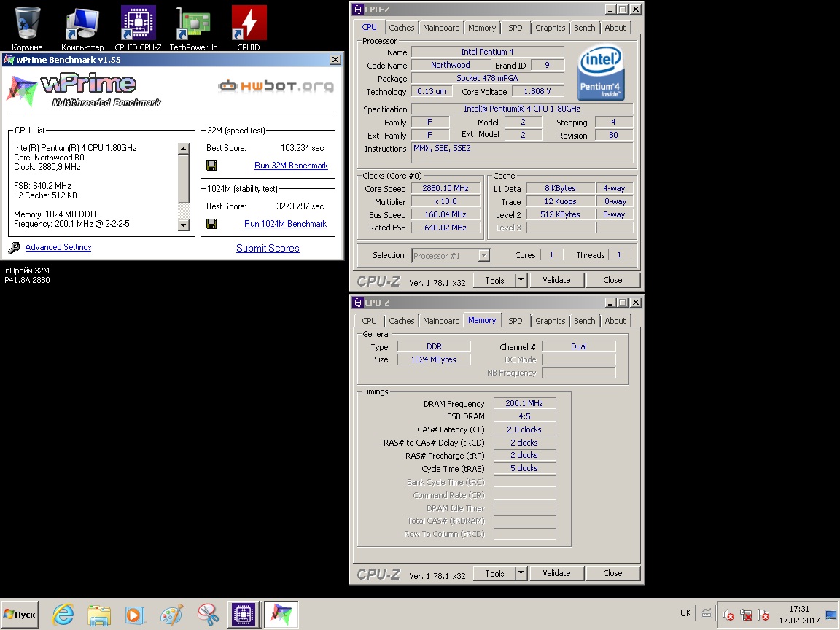
Task: Click Tools button in lower CPU-Z window
Action: tap(494, 572)
